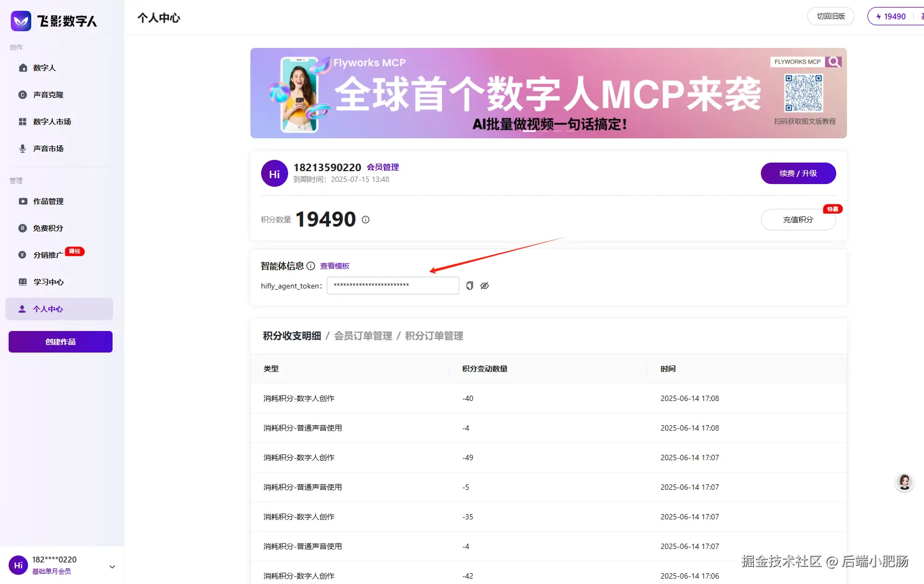Viewport: 924px width, 584px height.
Task: Click the Hi avatar beside 18213590220
Action: 275,174
